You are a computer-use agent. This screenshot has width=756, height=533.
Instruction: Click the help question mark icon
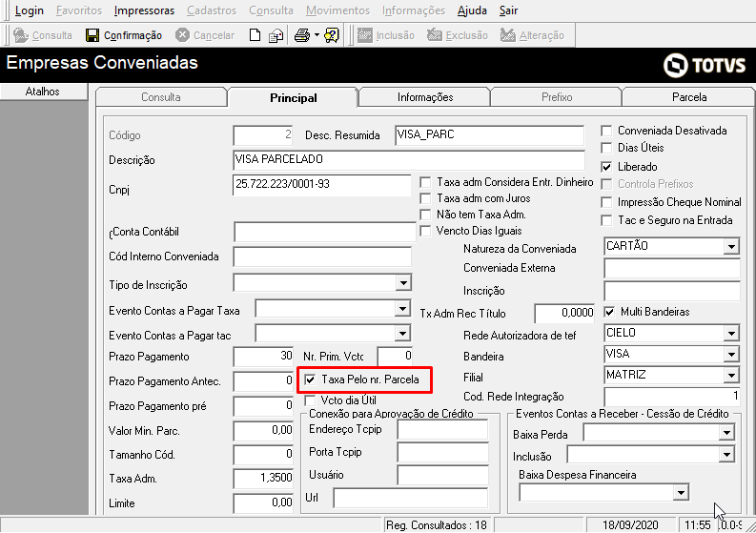[x=332, y=35]
